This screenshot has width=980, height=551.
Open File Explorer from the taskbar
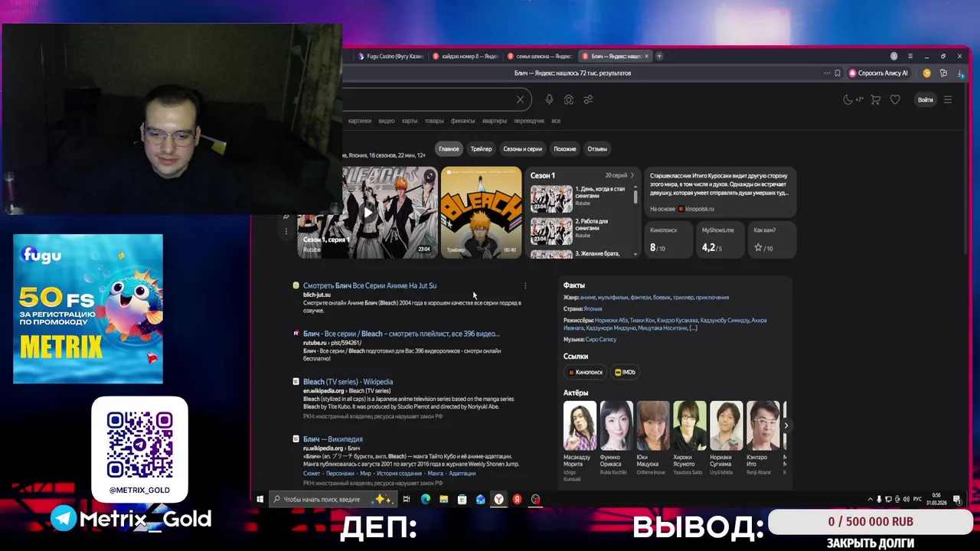click(444, 499)
